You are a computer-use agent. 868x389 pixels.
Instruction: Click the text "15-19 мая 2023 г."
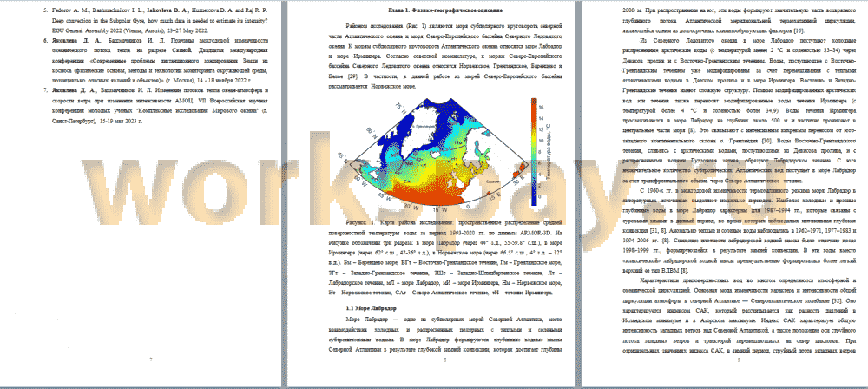coord(119,119)
